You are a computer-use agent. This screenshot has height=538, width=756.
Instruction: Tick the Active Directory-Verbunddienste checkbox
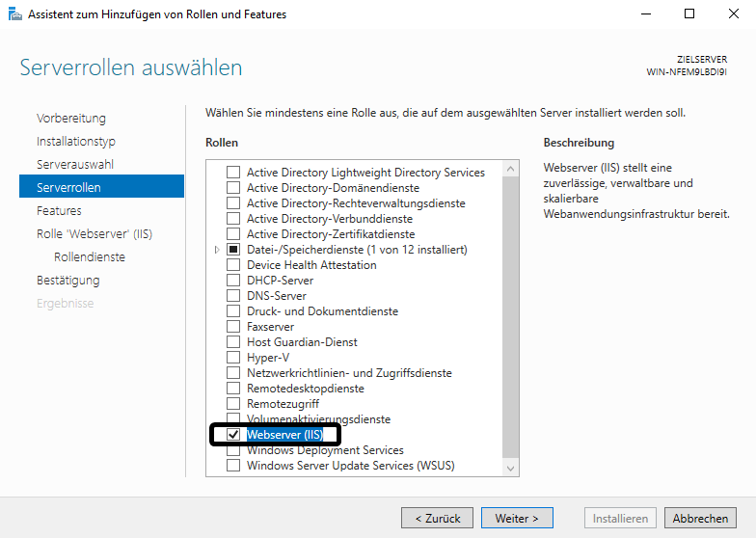[x=233, y=218]
